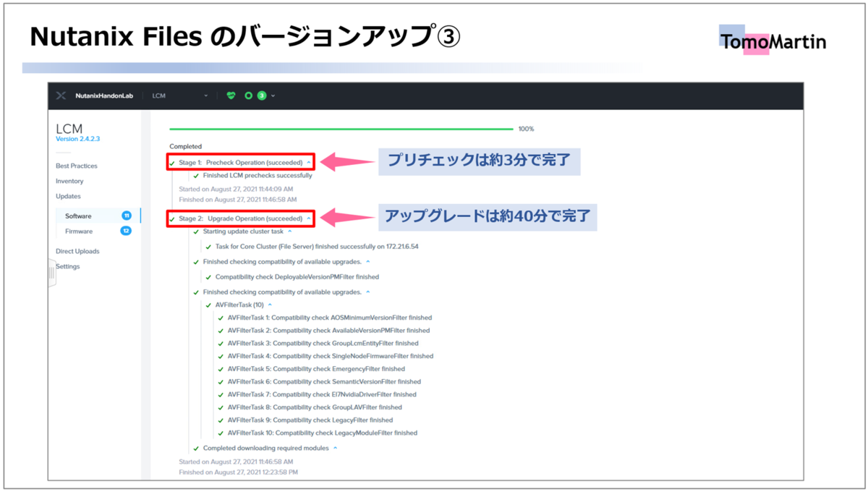Click the Nutanix X logo icon
Screen dimensions: 868x492
click(61, 96)
